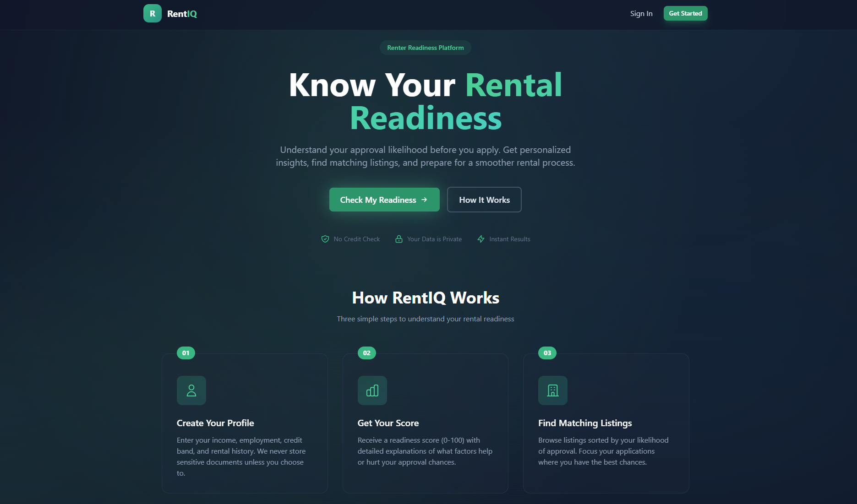
Task: Click the padlock icon beside Your Data is Private
Action: (399, 239)
